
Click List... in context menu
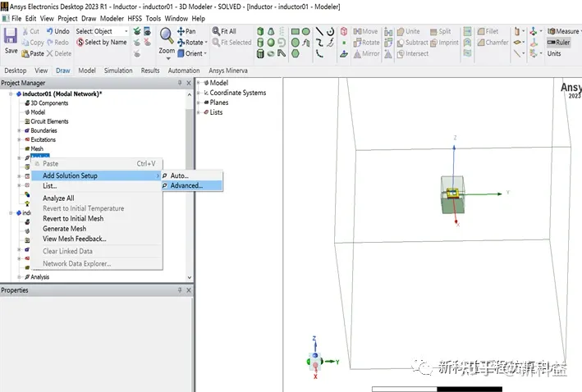click(50, 186)
